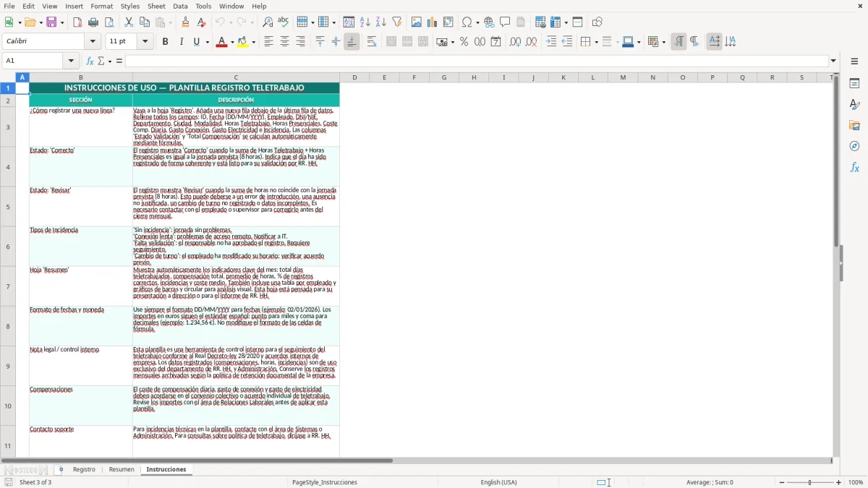
Task: Click the sidebar settings menu button
Action: [x=854, y=61]
